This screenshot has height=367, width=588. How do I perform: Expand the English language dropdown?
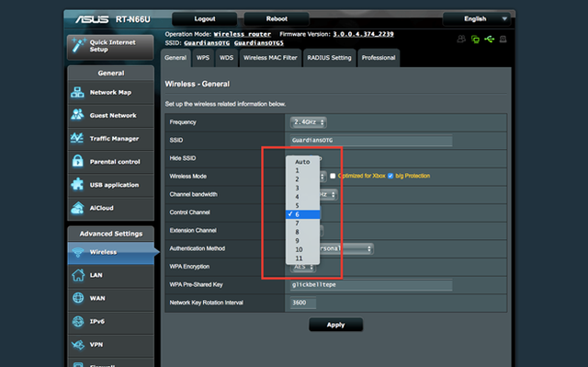pyautogui.click(x=476, y=18)
